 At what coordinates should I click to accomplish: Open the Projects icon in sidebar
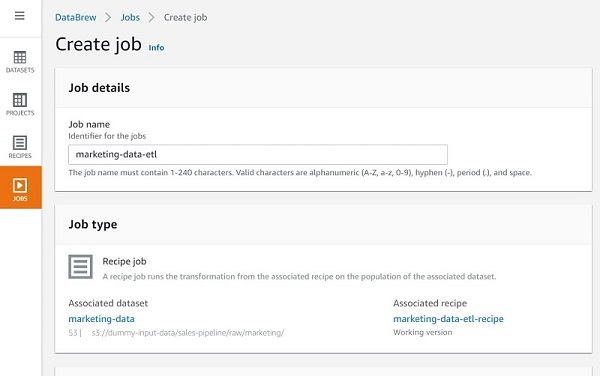tap(20, 100)
